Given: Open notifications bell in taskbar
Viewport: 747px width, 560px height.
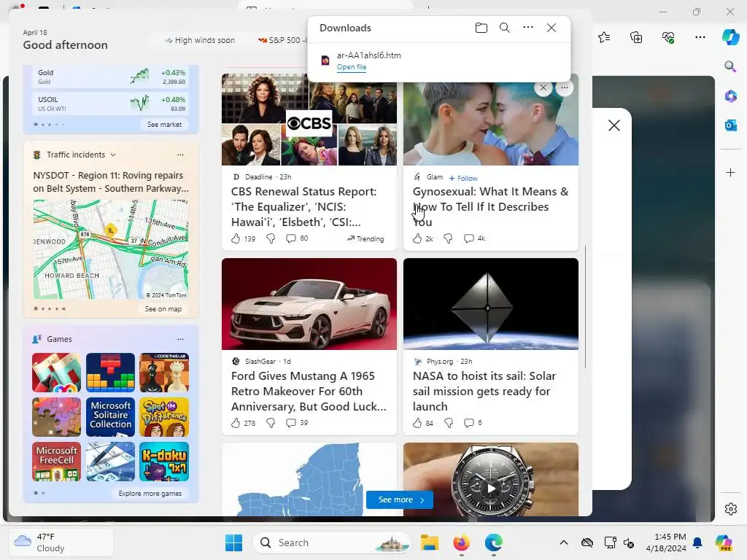Looking at the screenshot, I should tap(697, 542).
